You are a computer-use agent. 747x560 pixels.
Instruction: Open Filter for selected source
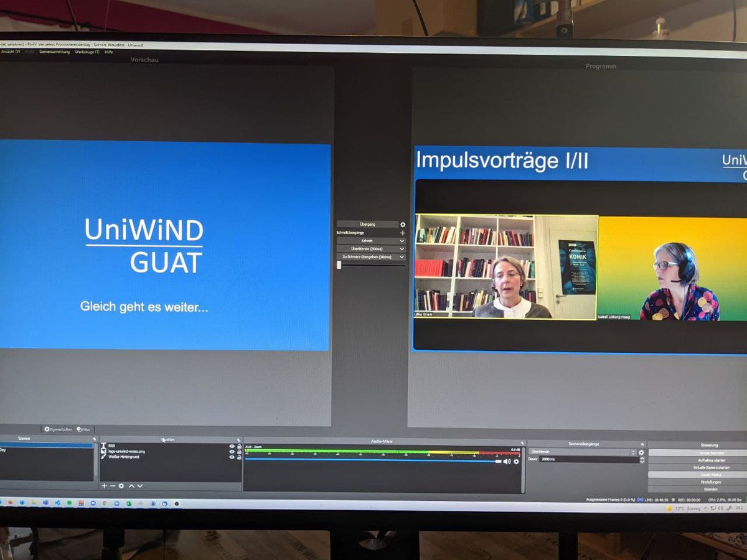tap(83, 429)
